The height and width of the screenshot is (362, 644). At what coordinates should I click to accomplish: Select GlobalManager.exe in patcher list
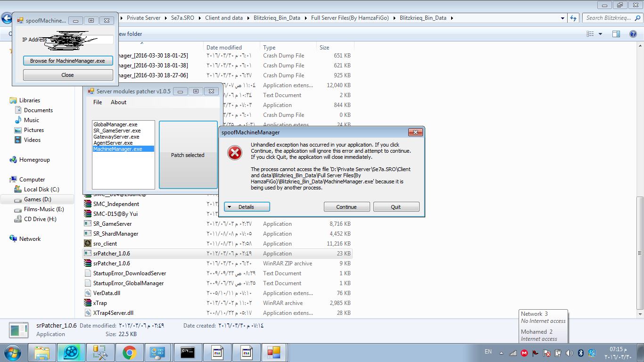point(116,124)
